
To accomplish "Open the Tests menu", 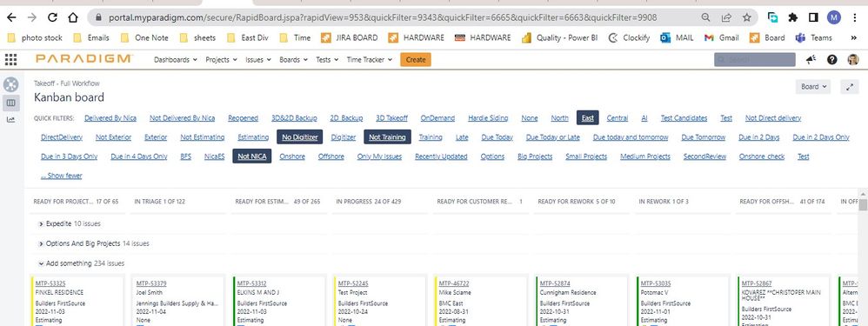I will click(328, 60).
